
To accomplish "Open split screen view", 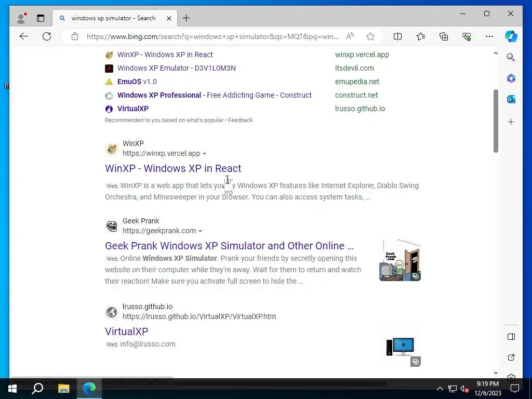I will [x=397, y=36].
